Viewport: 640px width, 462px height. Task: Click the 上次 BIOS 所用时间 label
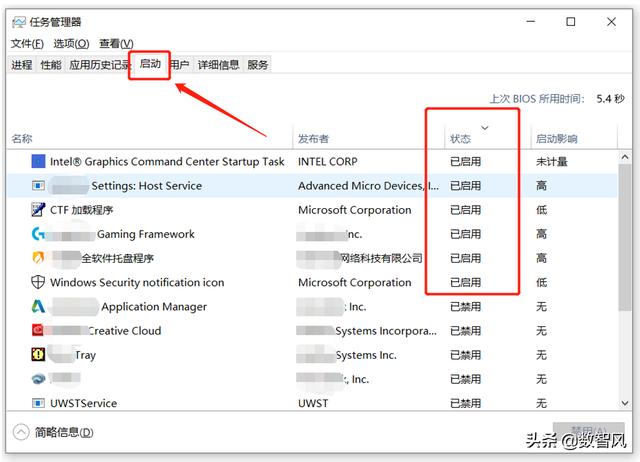click(538, 99)
